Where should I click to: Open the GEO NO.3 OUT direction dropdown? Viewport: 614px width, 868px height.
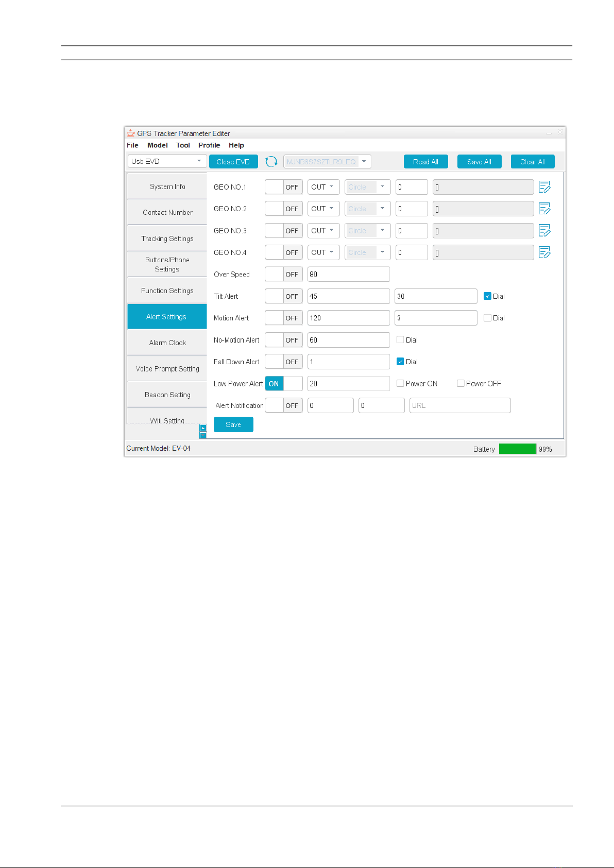pyautogui.click(x=323, y=231)
